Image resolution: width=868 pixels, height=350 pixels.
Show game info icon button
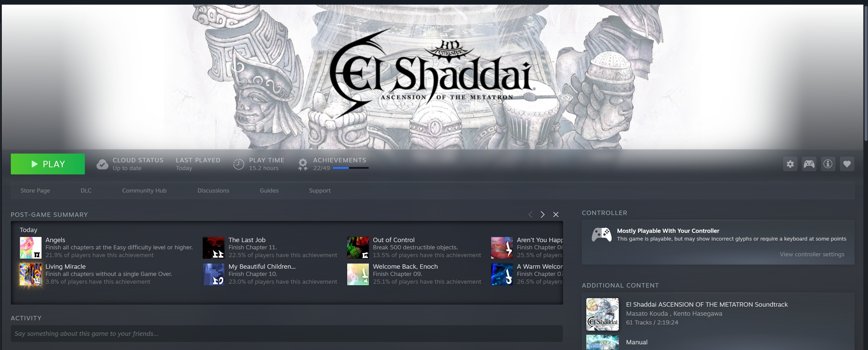coord(828,164)
